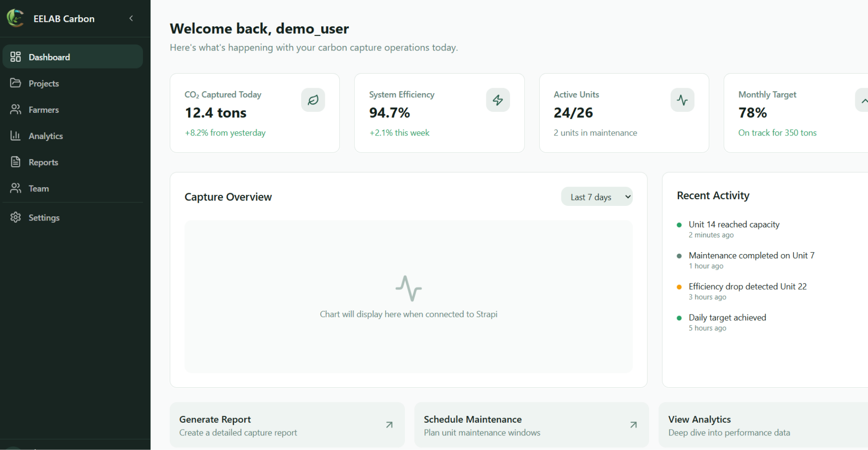Select Efficiency drop detected Unit 22 entry
868x450 pixels.
pyautogui.click(x=747, y=287)
